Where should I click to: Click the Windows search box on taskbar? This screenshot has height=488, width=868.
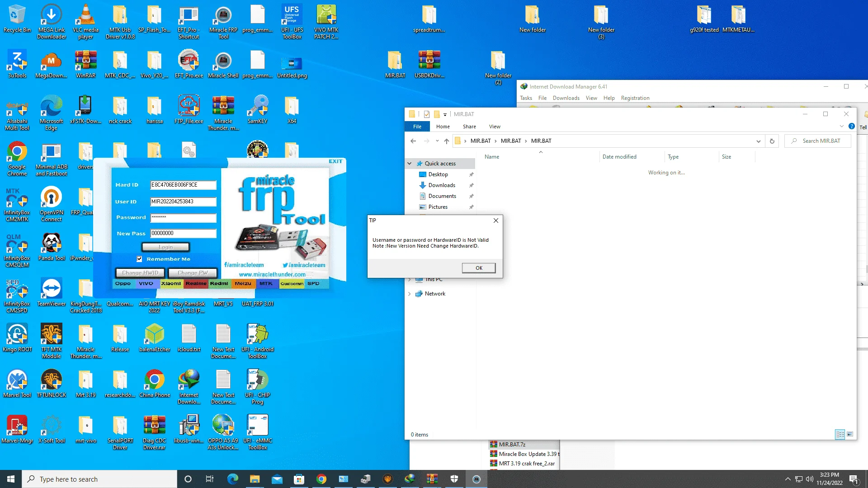click(99, 479)
